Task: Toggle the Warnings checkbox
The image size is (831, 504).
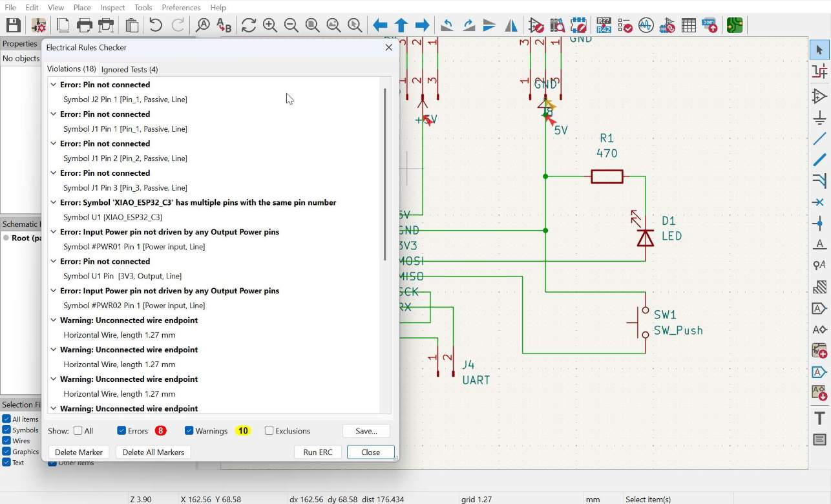Action: [x=189, y=431]
